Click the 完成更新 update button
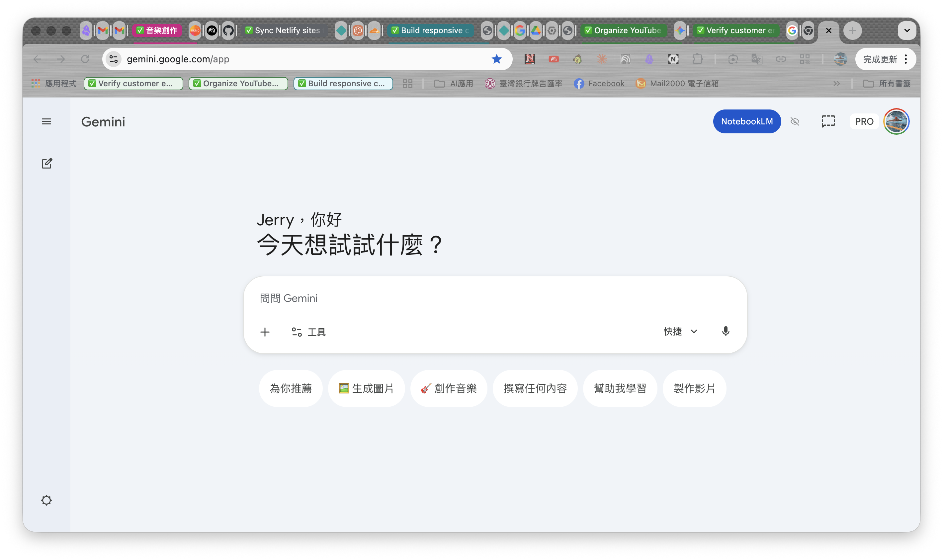This screenshot has width=943, height=560. click(x=880, y=59)
